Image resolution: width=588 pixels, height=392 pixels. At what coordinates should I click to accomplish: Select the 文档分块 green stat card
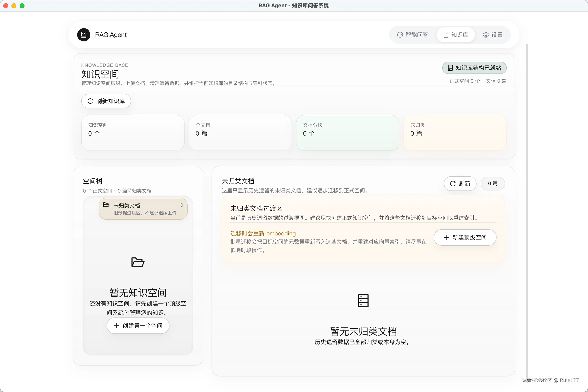point(347,133)
